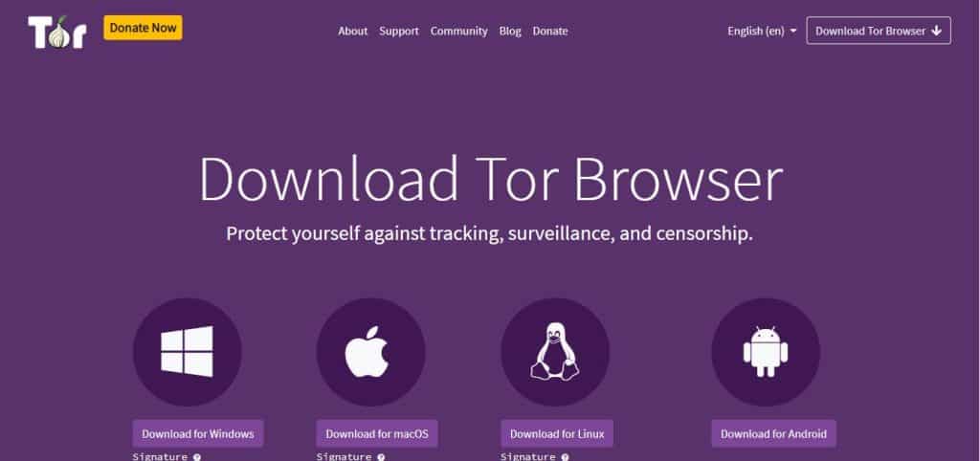Screen dimensions: 980x461
Task: Click the Tor onion logo
Action: [56, 32]
